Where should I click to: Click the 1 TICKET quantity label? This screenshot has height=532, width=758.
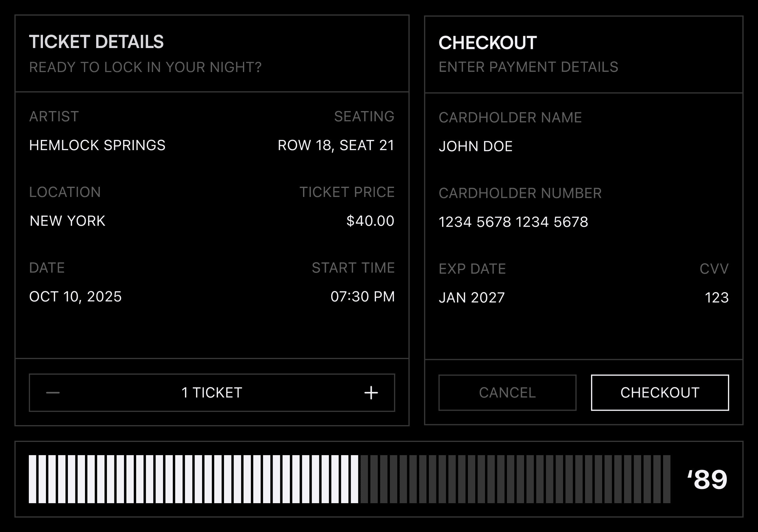[212, 393]
